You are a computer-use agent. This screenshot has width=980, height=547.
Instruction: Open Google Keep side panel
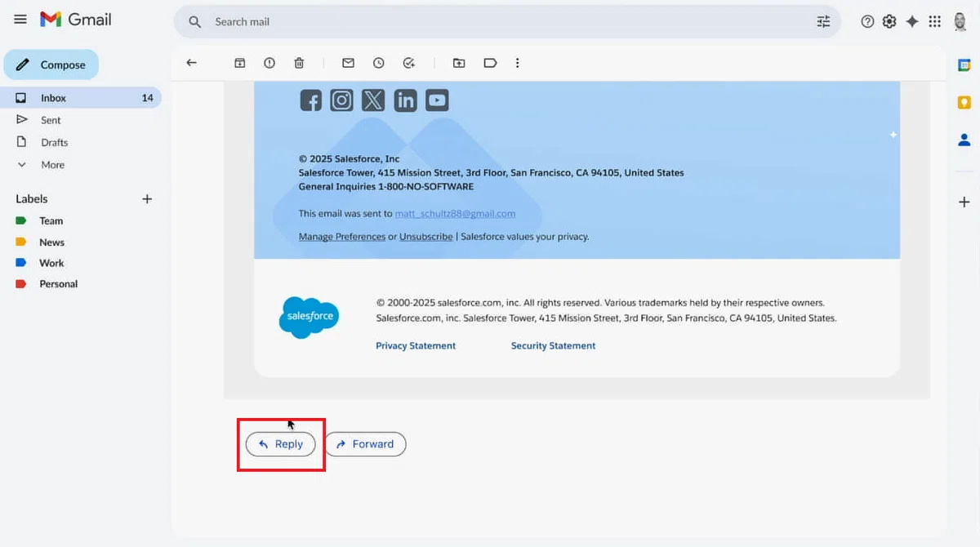tap(964, 102)
